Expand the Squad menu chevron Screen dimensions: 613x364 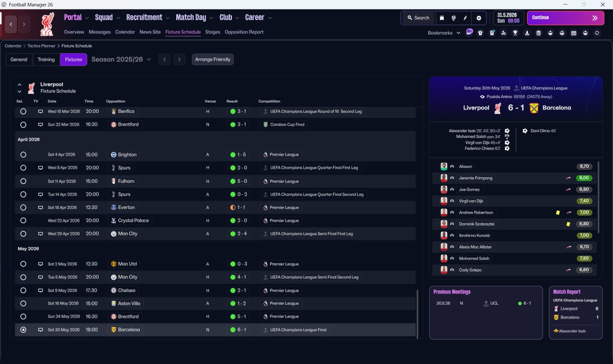118,18
